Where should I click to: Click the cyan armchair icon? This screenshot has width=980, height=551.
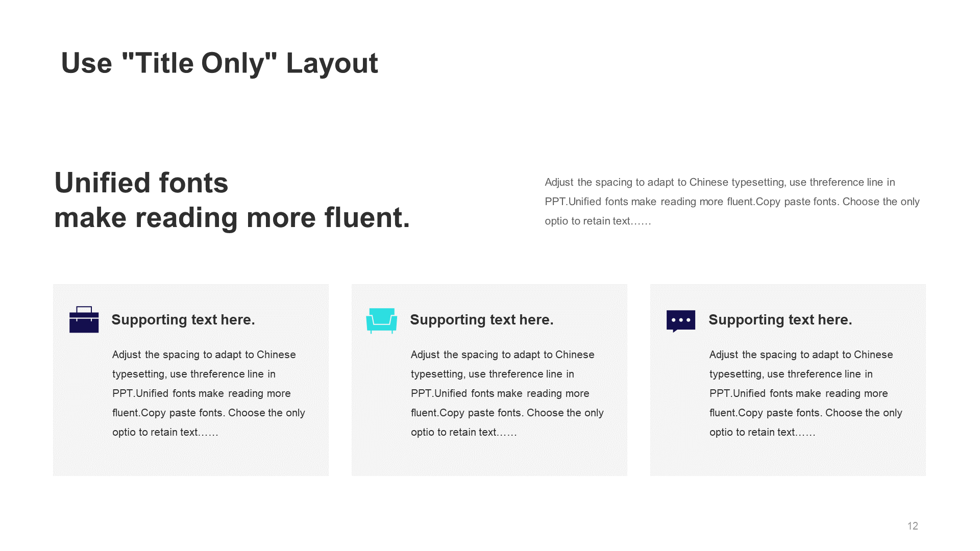coord(381,321)
